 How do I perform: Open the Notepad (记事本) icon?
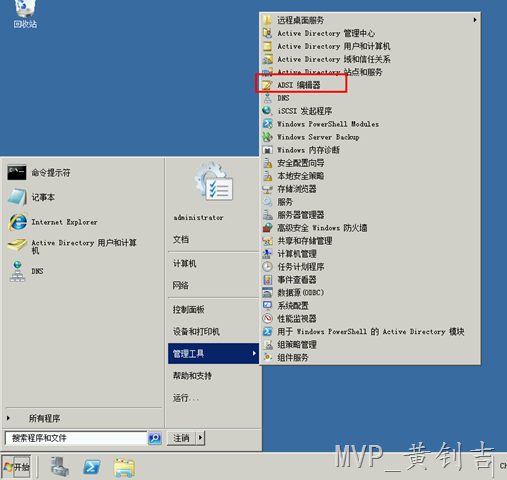(x=17, y=197)
